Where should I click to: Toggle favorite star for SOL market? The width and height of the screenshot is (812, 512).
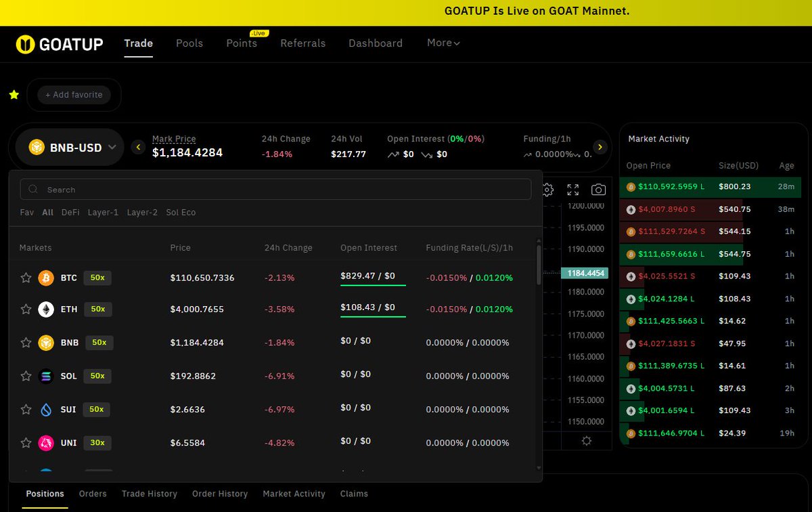pos(26,376)
